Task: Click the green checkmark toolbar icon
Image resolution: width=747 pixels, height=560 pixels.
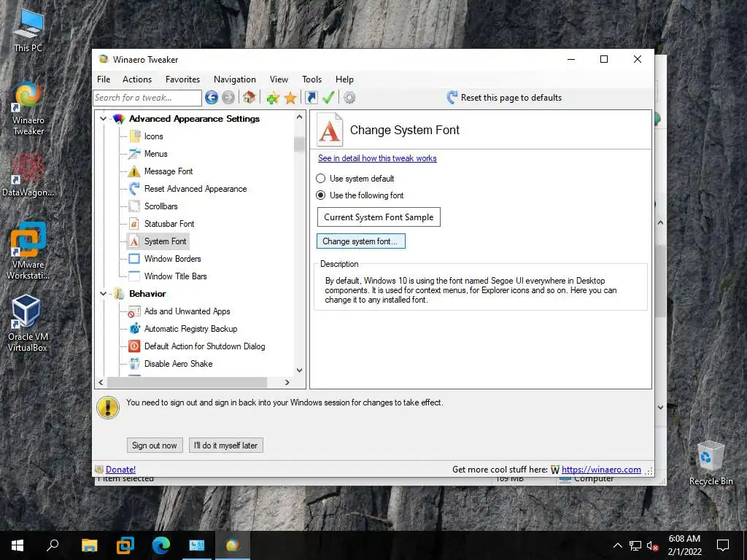Action: pos(328,98)
